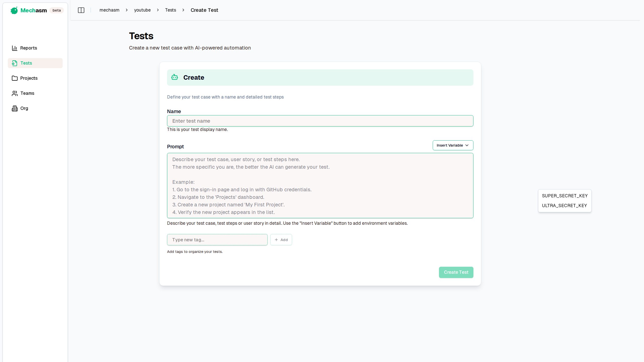This screenshot has width=644, height=362.
Task: Click the mechasm breadcrumb link
Action: tap(109, 10)
